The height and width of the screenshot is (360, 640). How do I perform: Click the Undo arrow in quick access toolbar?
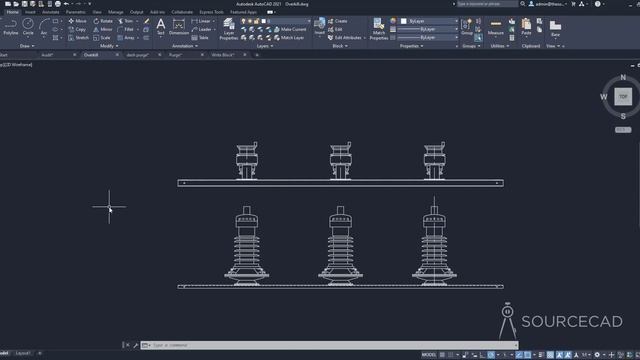tap(66, 4)
